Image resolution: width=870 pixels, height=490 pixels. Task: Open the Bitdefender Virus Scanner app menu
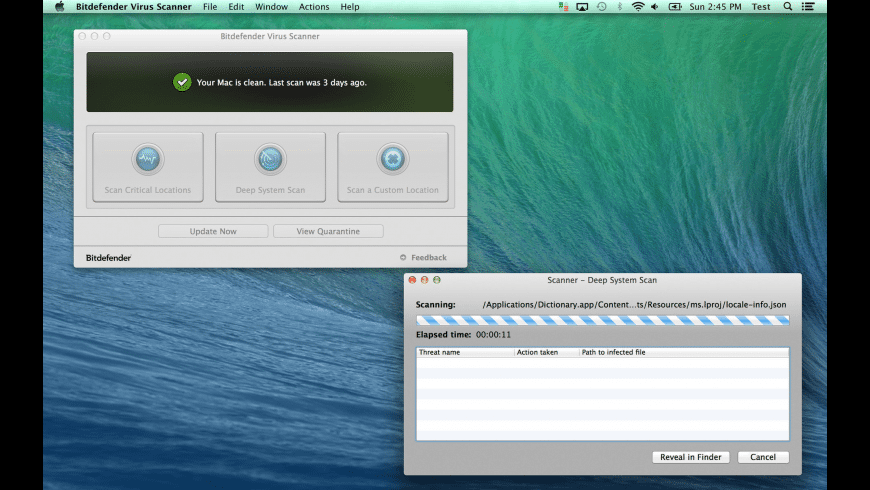(134, 7)
